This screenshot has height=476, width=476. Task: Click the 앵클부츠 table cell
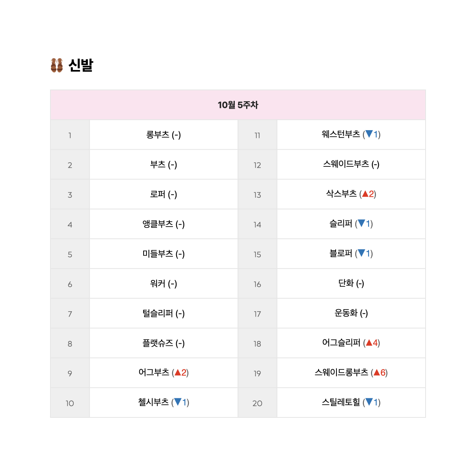(164, 224)
